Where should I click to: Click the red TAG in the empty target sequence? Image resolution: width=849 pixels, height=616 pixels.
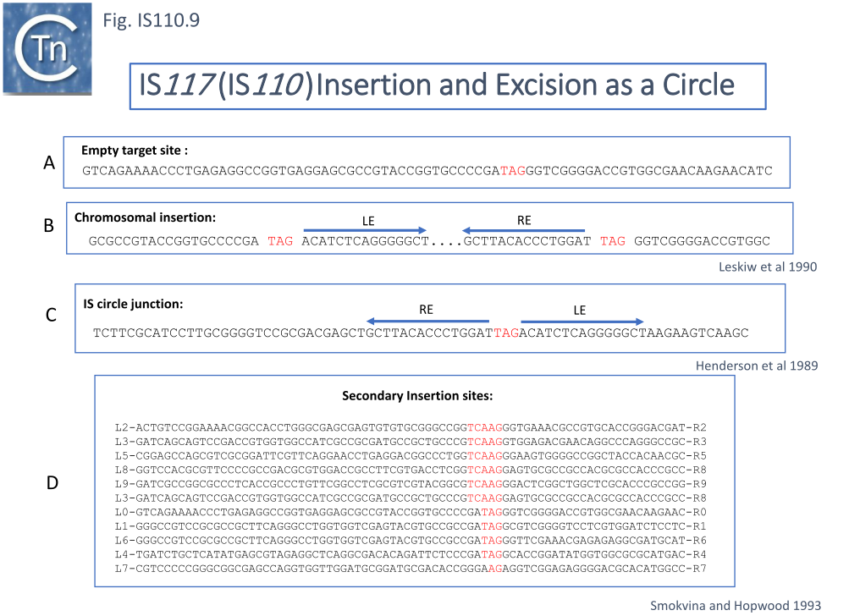point(513,171)
